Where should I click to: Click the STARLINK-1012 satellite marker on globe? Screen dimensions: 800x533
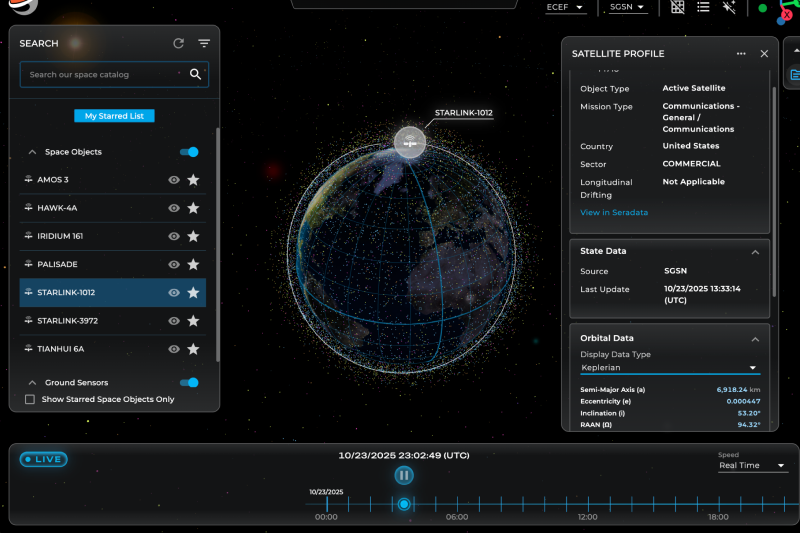[410, 142]
